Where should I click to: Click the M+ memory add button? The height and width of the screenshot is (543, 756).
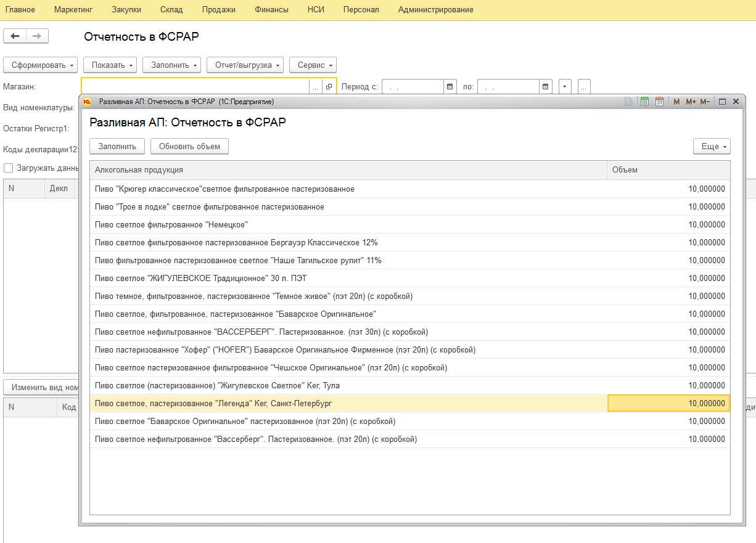691,102
